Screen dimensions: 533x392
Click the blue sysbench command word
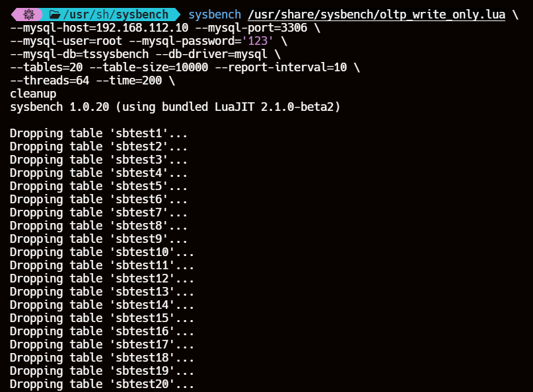pyautogui.click(x=214, y=14)
